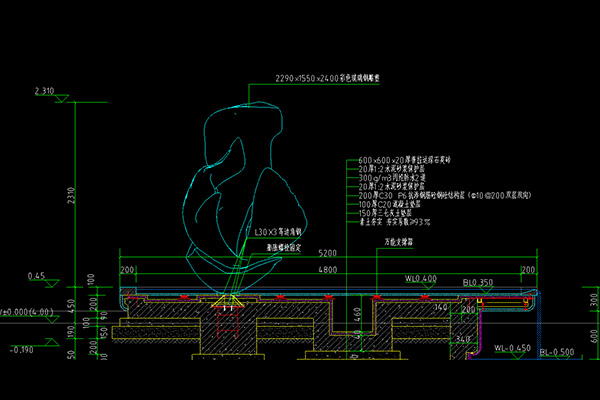Click the elevation triangle marker under WL0.400
This screenshot has width=600, height=400.
(x=428, y=286)
